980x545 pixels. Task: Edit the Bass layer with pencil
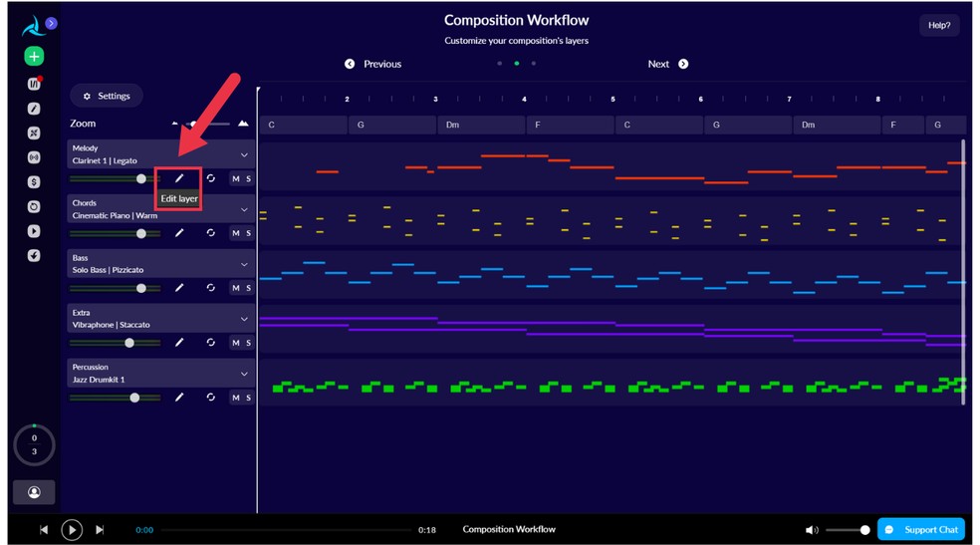[178, 288]
